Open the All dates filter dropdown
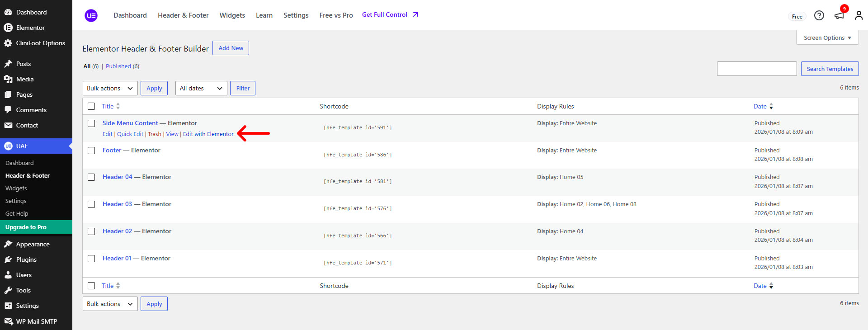The width and height of the screenshot is (868, 330). click(201, 88)
